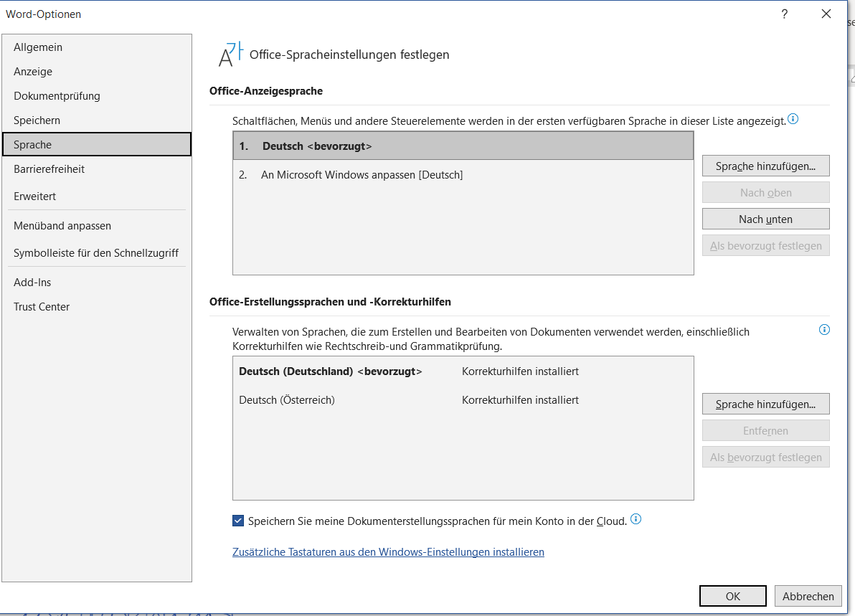Click the Office language settings header icon
855x616 pixels.
[230, 55]
